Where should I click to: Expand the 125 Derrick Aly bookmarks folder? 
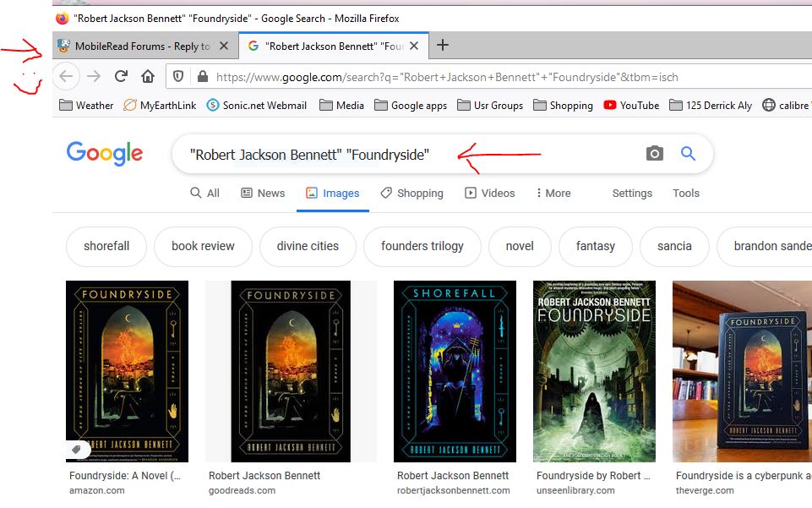[711, 105]
